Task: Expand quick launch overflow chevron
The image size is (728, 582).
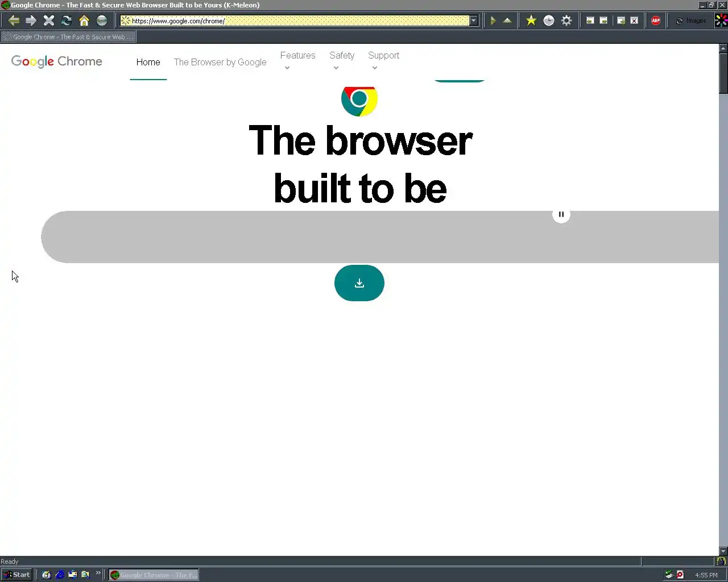Action: 98,573
